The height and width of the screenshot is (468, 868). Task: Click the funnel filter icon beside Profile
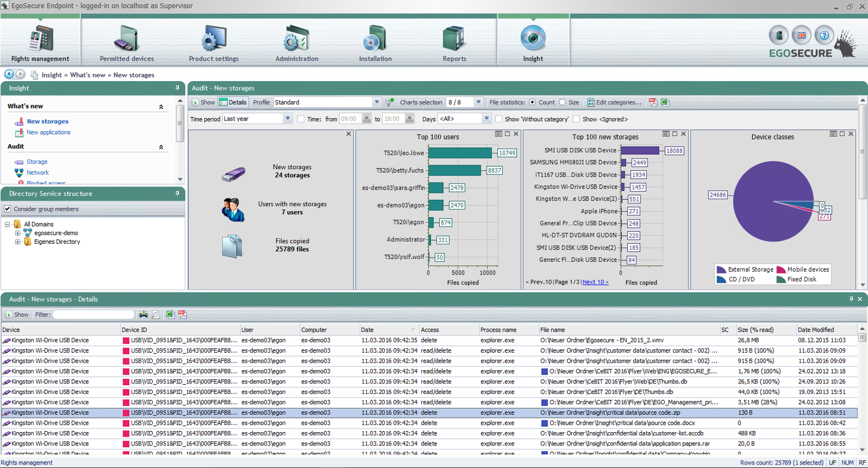[390, 102]
